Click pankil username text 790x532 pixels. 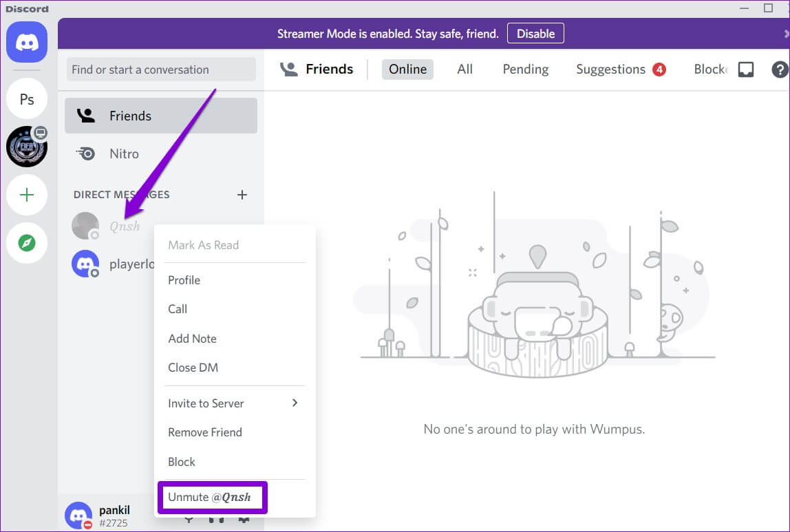coord(114,511)
